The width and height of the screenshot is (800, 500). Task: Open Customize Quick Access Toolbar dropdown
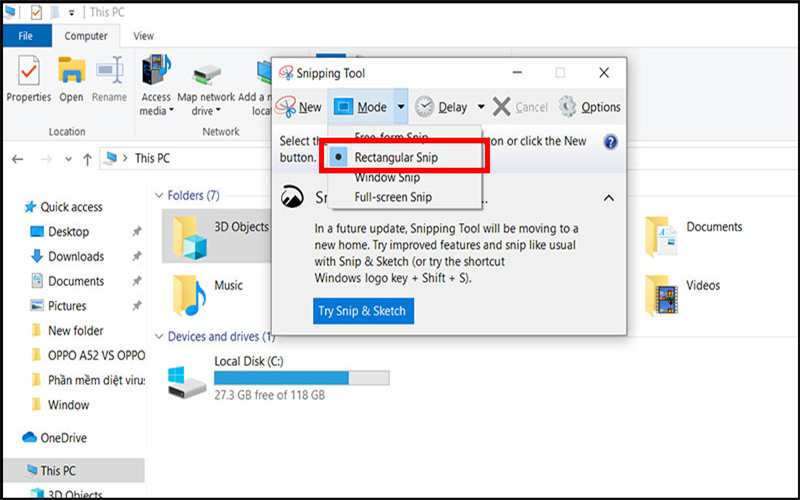(71, 13)
